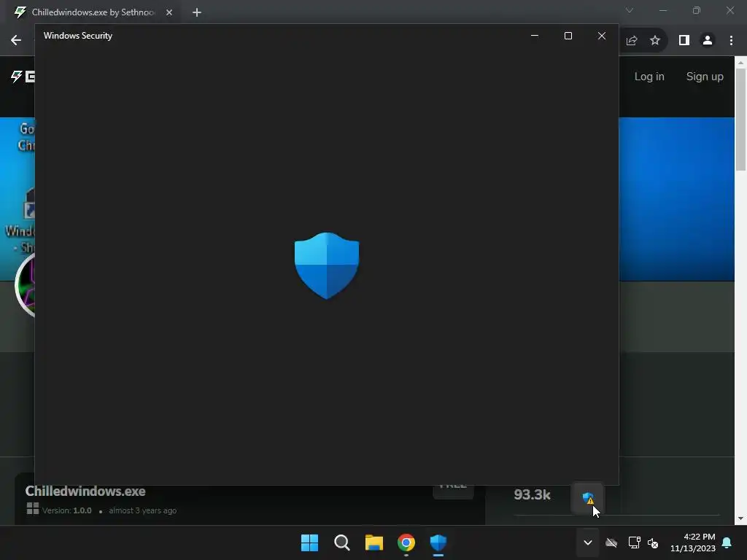Open File Explorer from taskbar

pyautogui.click(x=374, y=542)
